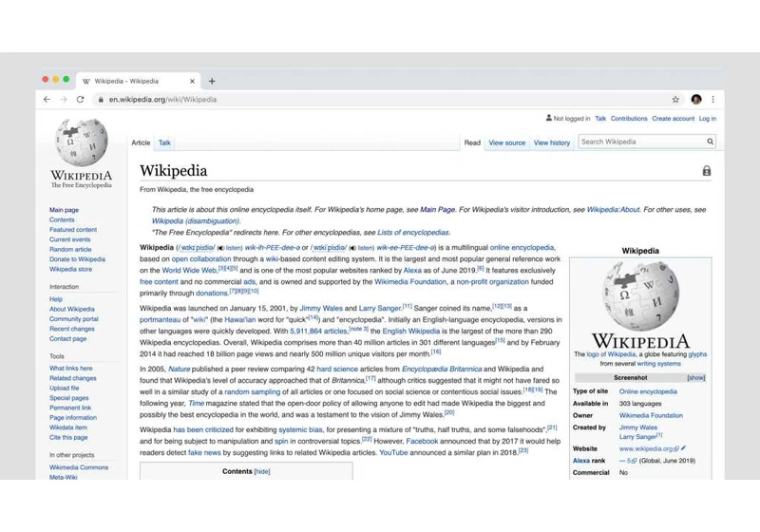Click the page protection padlock icon
Image resolution: width=760 pixels, height=532 pixels.
coord(707,171)
